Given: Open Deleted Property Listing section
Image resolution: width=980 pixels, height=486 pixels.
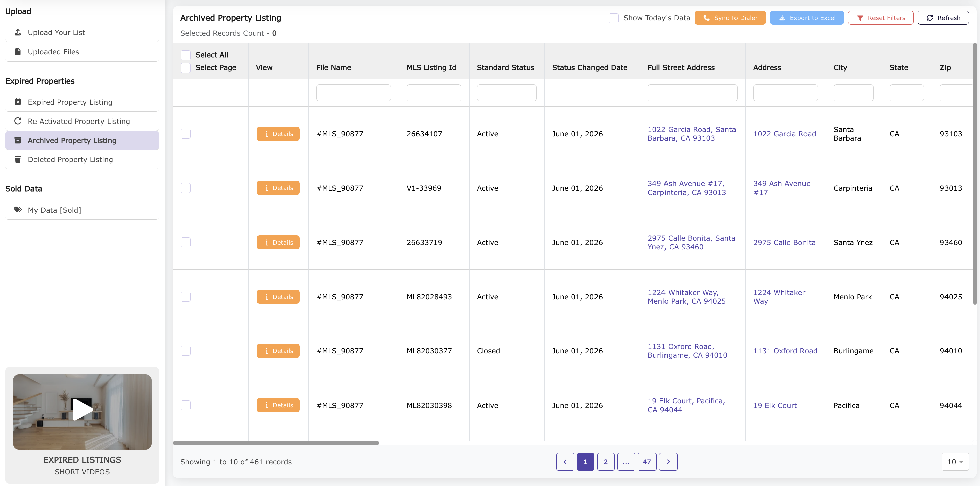Looking at the screenshot, I should 70,159.
